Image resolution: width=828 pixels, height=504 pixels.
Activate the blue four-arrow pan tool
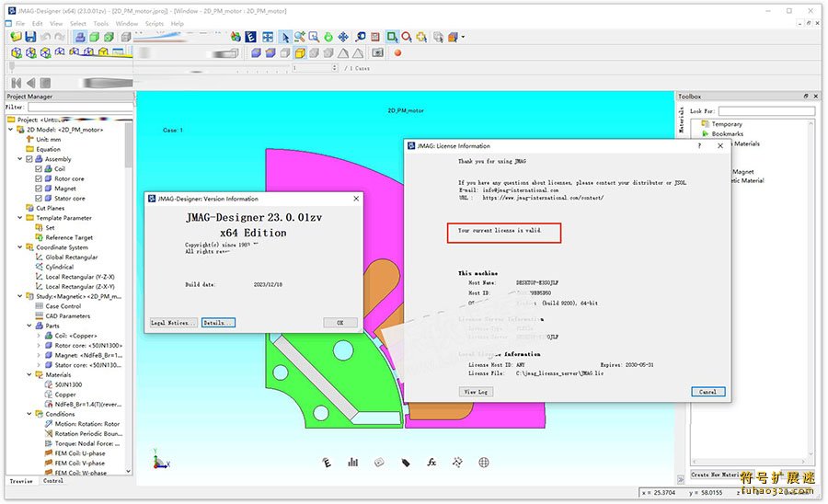point(343,37)
